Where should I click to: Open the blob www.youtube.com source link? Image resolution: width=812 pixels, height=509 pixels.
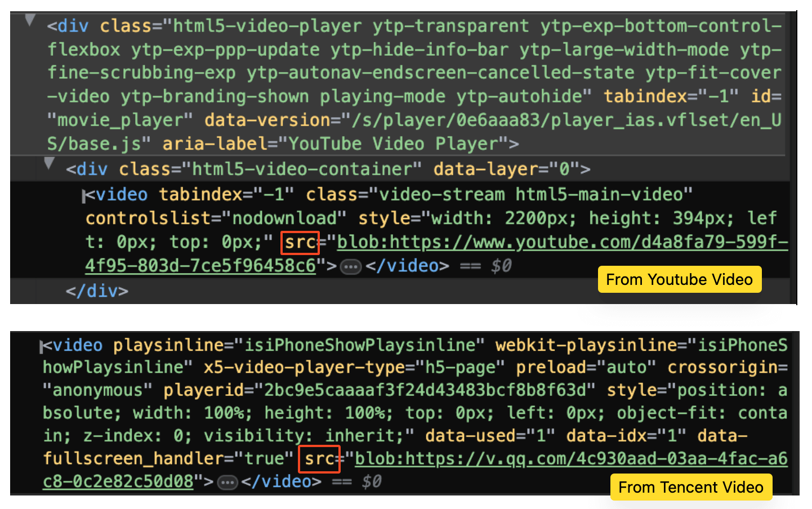pyautogui.click(x=436, y=253)
